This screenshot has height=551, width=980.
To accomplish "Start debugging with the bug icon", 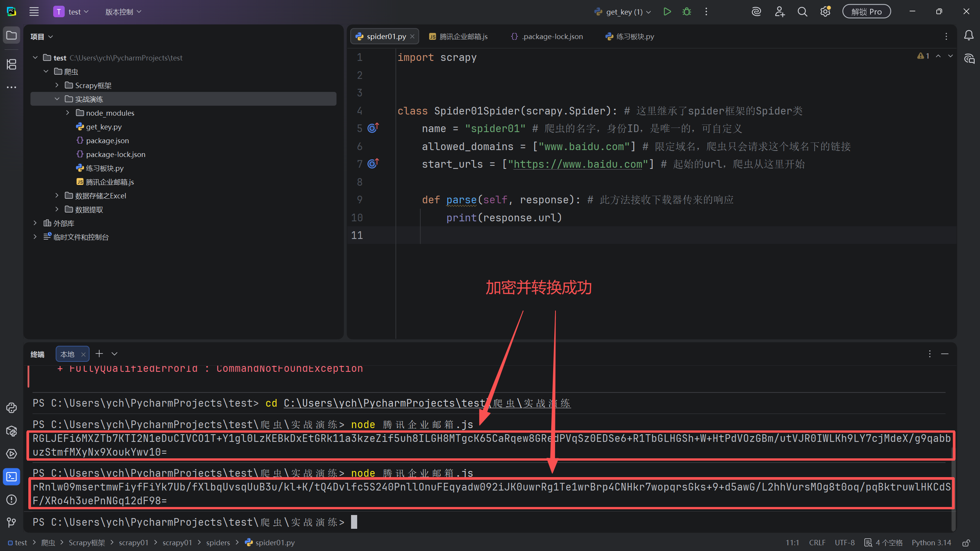I will tap(687, 11).
